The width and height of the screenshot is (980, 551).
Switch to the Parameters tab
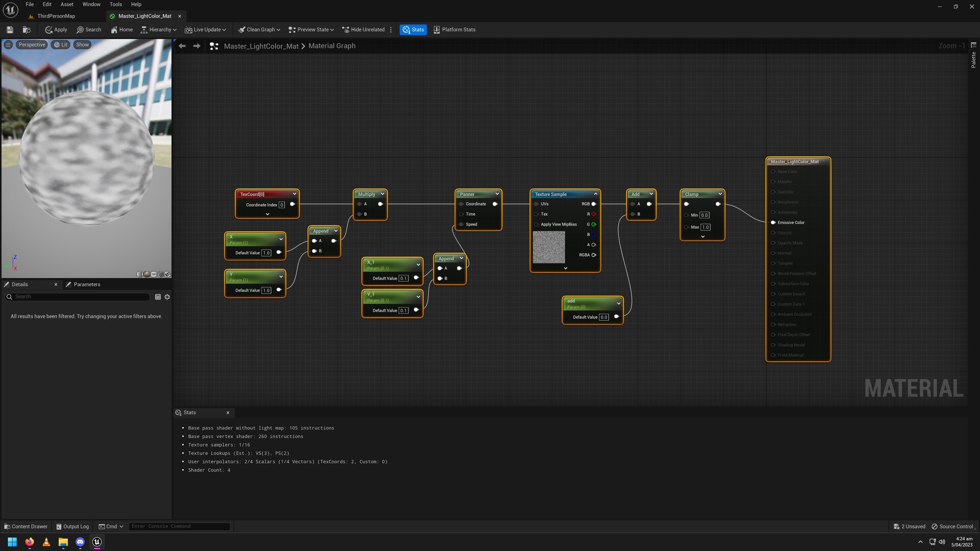click(87, 284)
